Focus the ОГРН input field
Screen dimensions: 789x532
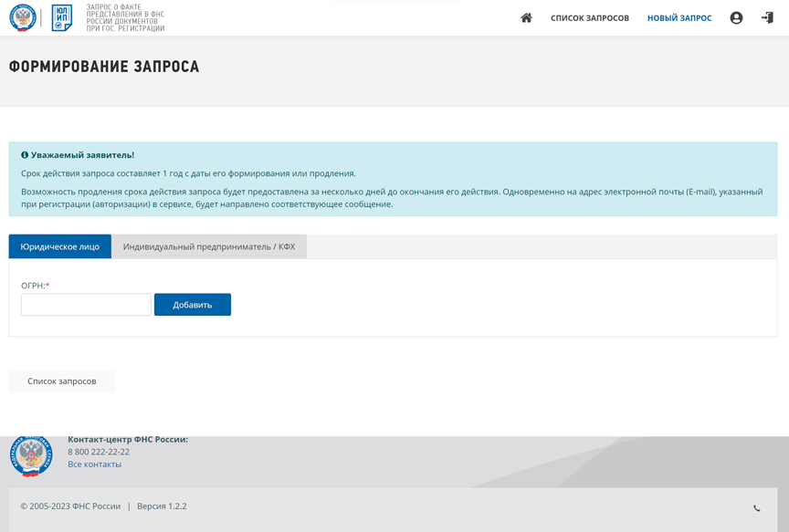point(86,305)
